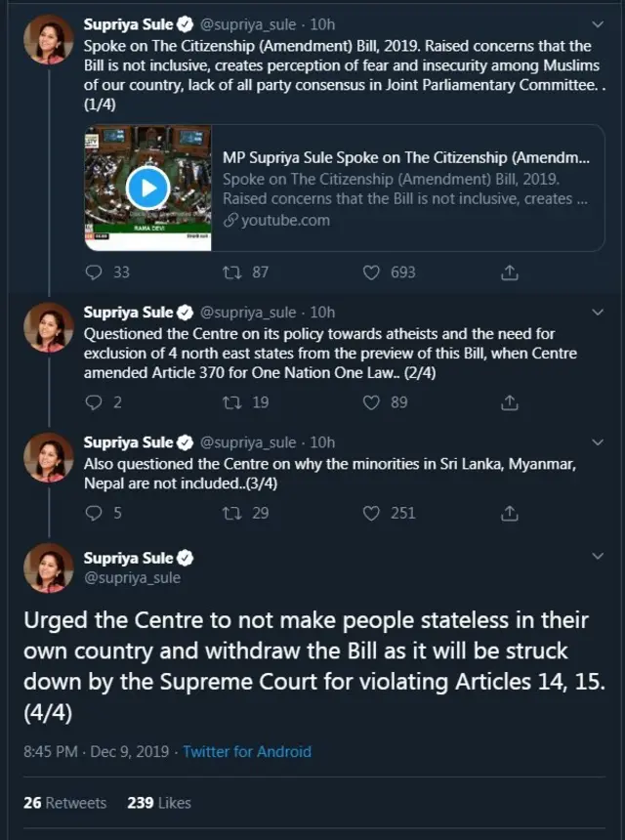
Task: View the 239 Likes list
Action: [159, 802]
